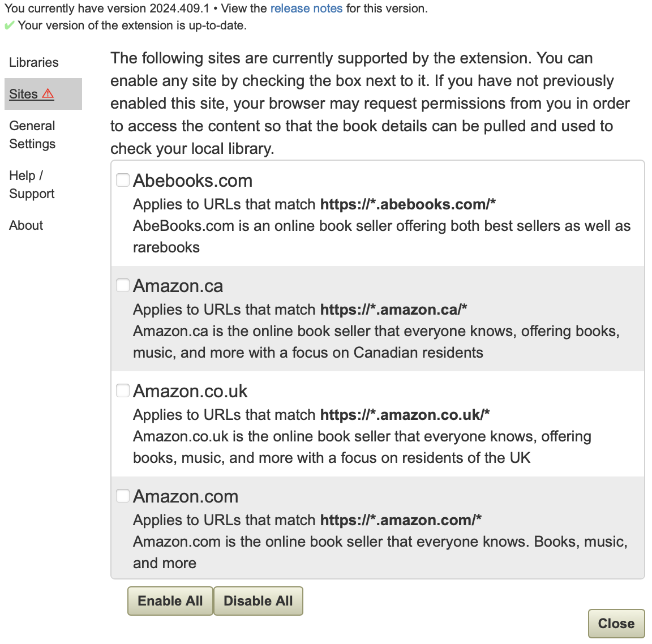
Task: Select the Sites tab
Action: [25, 94]
